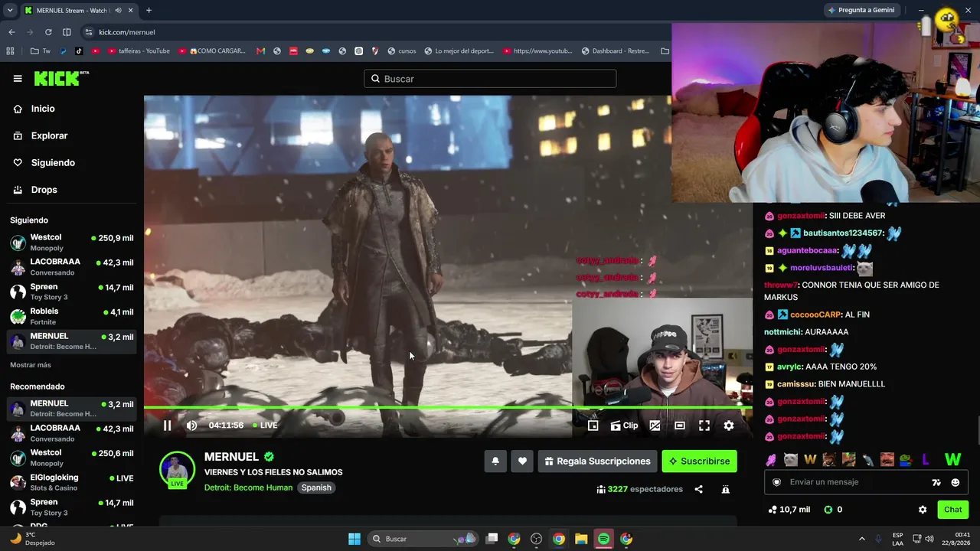
Task: Toggle theater mode in the player
Action: click(x=679, y=425)
